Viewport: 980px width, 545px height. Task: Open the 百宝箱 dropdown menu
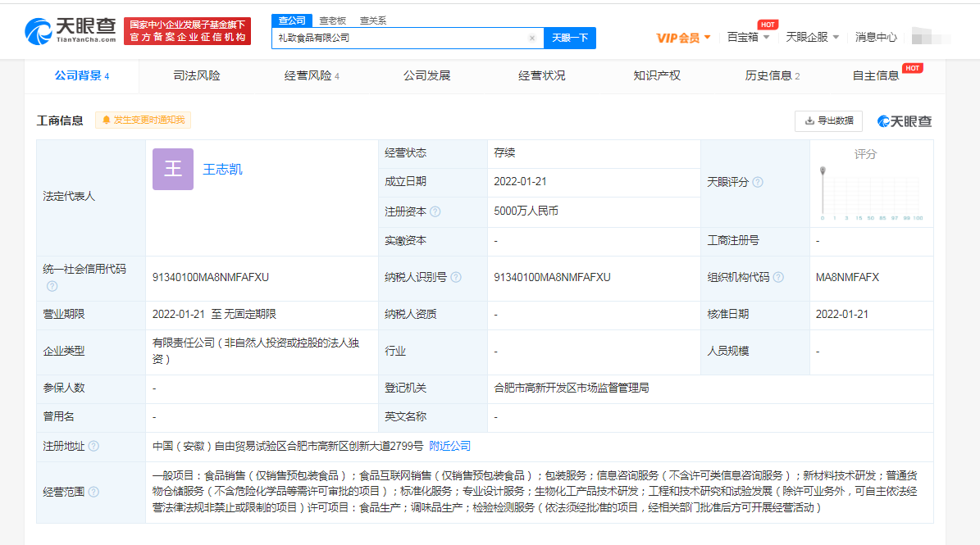[748, 37]
